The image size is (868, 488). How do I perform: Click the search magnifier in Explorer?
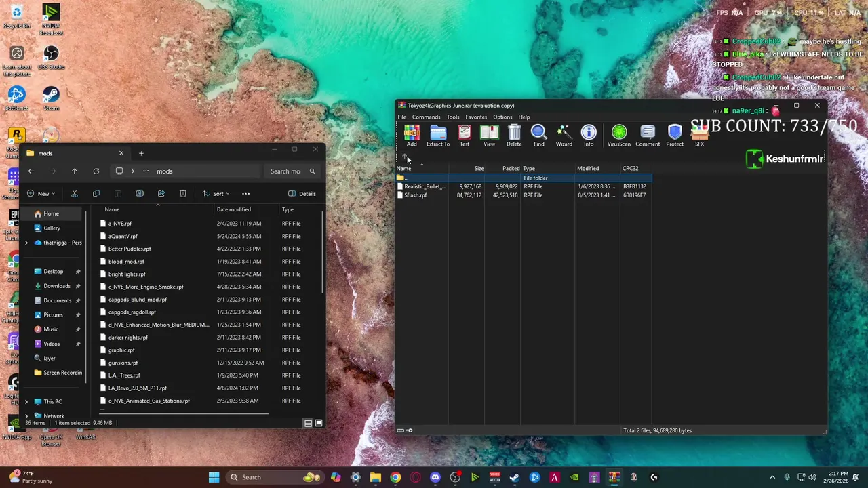(x=312, y=171)
